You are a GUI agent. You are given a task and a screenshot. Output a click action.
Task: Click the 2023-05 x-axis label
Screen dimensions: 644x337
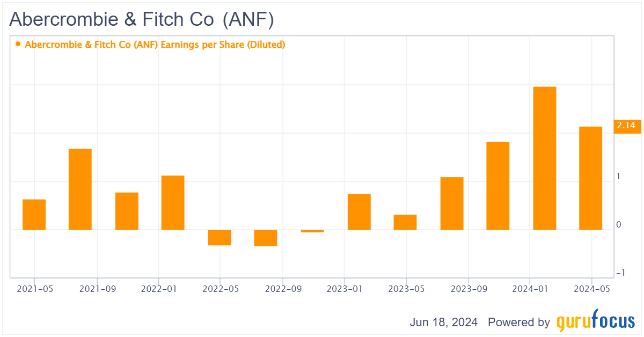click(x=405, y=288)
